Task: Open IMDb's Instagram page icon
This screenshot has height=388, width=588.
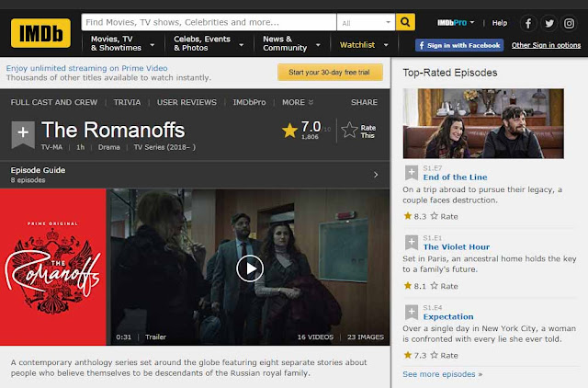Action: tap(569, 23)
